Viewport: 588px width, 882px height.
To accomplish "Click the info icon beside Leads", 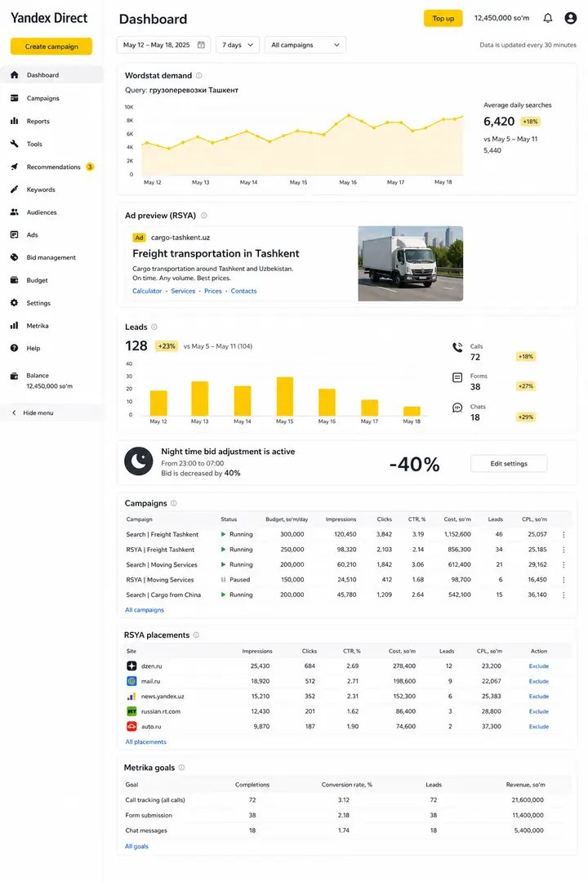I will tap(154, 327).
